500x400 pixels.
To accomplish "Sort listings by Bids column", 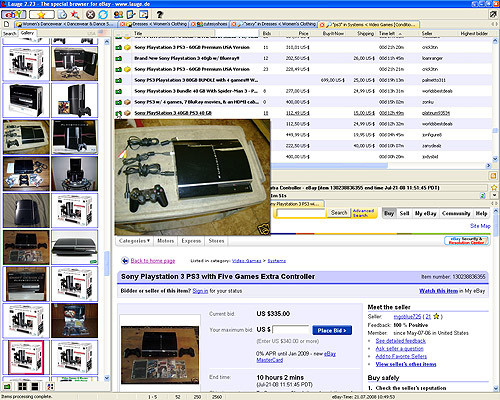I will tap(267, 34).
